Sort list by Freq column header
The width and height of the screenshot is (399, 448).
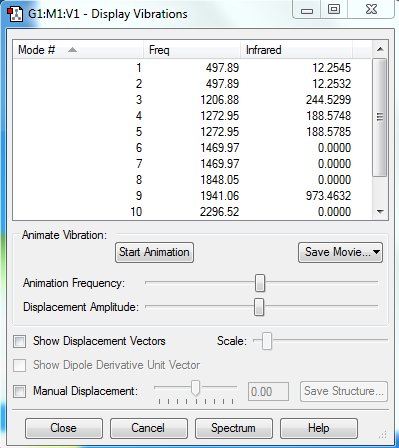pos(192,50)
